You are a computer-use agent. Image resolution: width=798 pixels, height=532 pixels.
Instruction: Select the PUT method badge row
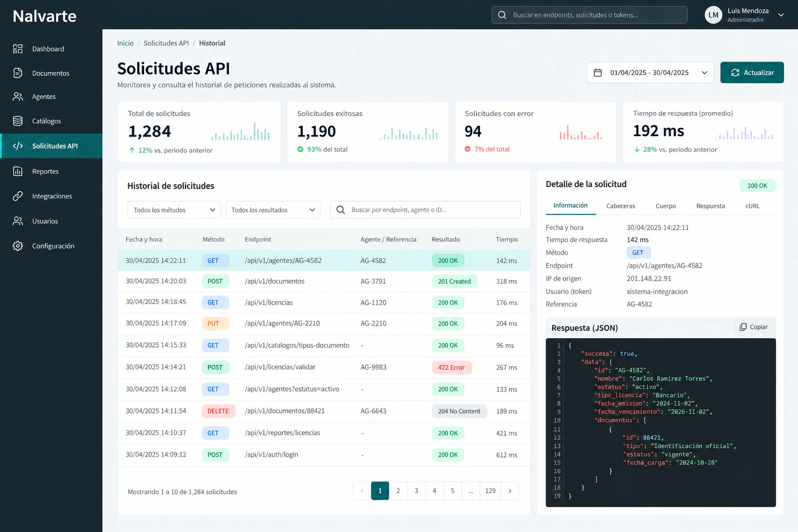[324, 324]
